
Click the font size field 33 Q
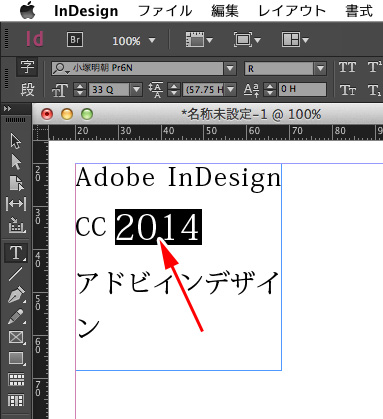pyautogui.click(x=109, y=89)
